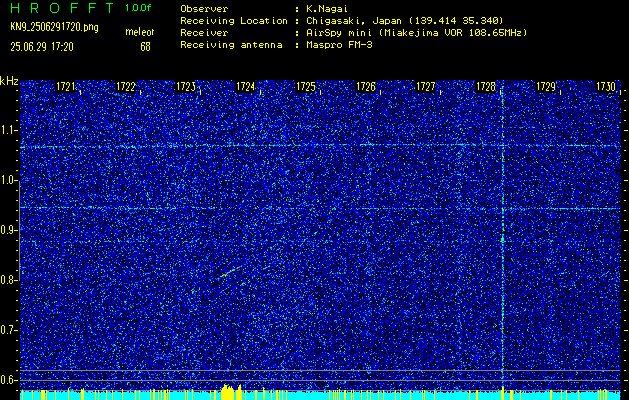Click the HROFFT title text
629x400 pixels.
click(63, 8)
